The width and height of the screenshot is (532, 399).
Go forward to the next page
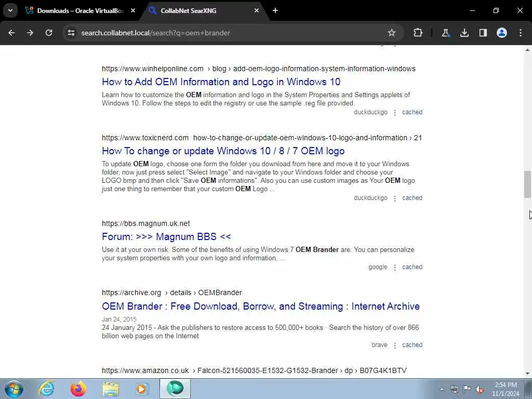tap(30, 33)
